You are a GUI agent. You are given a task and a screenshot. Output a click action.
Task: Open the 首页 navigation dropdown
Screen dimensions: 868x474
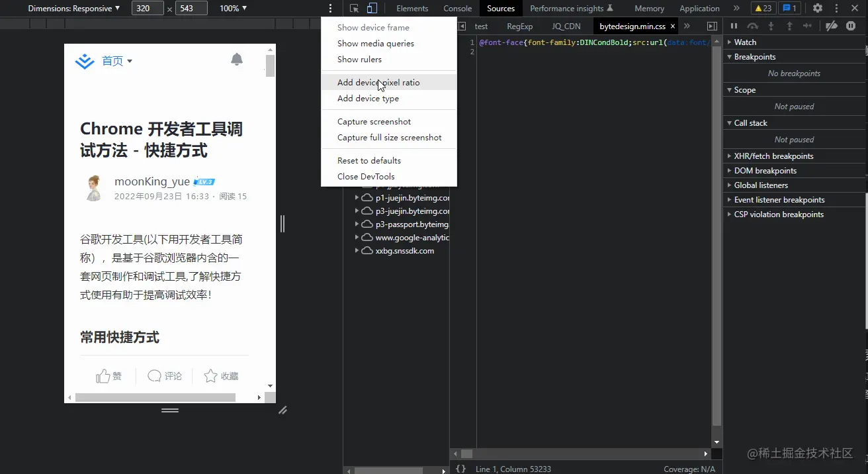click(x=117, y=61)
